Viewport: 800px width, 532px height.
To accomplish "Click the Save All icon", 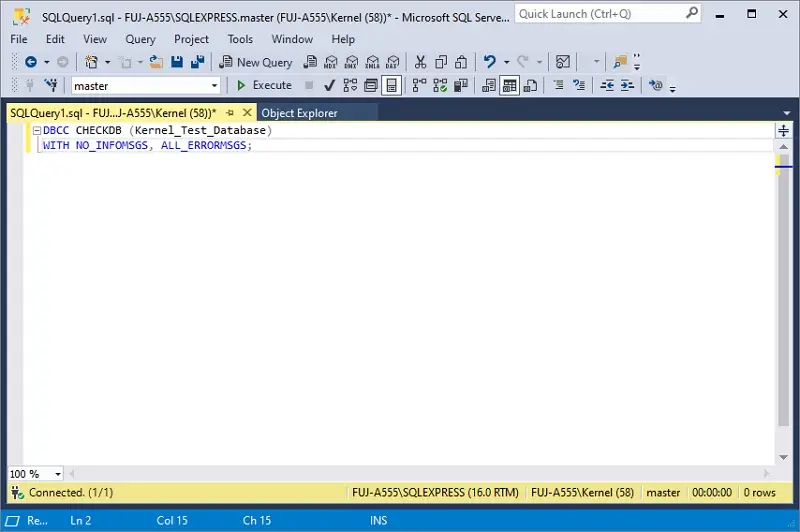I will pos(197,62).
